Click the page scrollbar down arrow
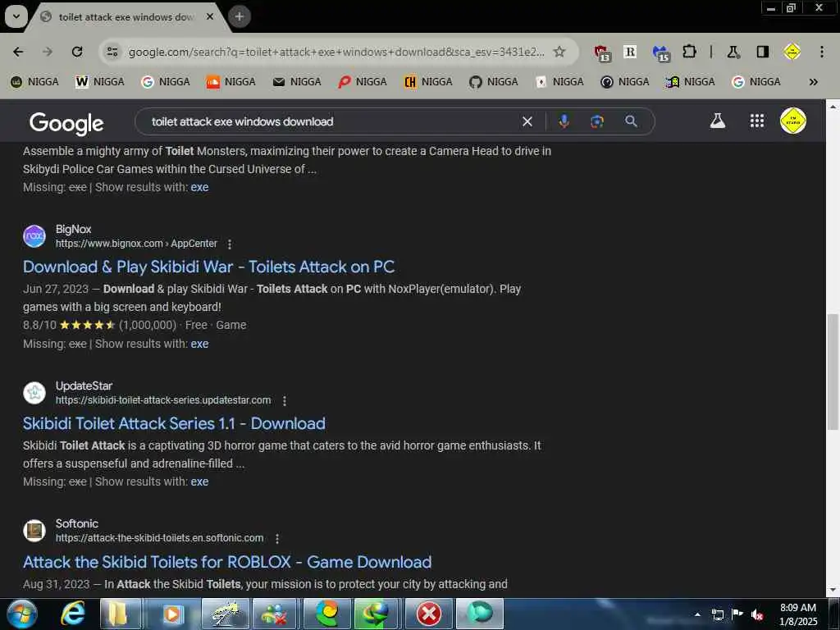 833,591
